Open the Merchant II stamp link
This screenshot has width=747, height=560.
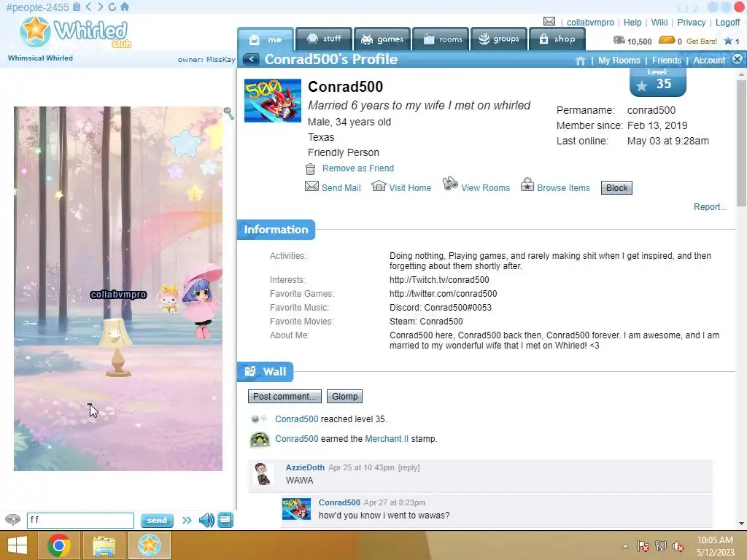(387, 438)
